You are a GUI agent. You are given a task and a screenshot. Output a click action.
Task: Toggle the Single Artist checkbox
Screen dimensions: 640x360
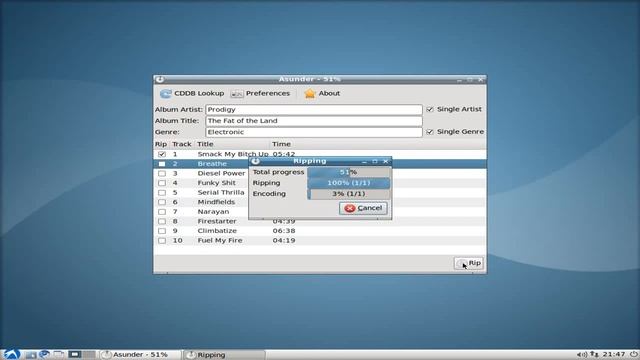click(x=430, y=109)
